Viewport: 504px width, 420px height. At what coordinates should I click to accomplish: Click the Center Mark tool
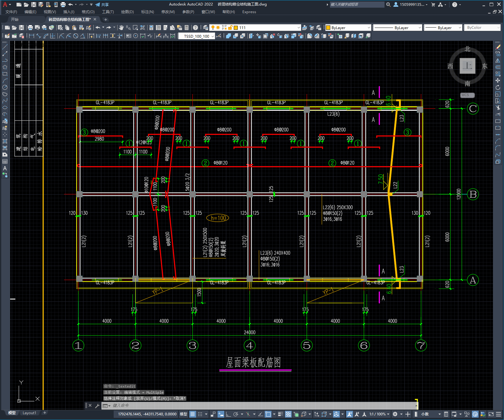(136, 36)
